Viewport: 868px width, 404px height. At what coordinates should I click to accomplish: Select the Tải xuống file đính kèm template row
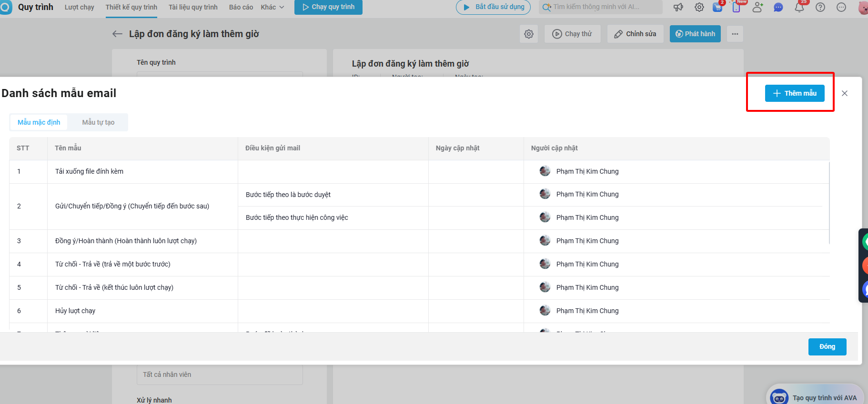[x=89, y=171]
